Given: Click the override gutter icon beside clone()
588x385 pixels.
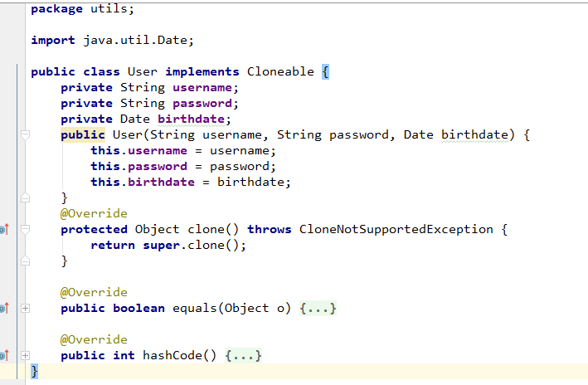Looking at the screenshot, I should (4, 229).
